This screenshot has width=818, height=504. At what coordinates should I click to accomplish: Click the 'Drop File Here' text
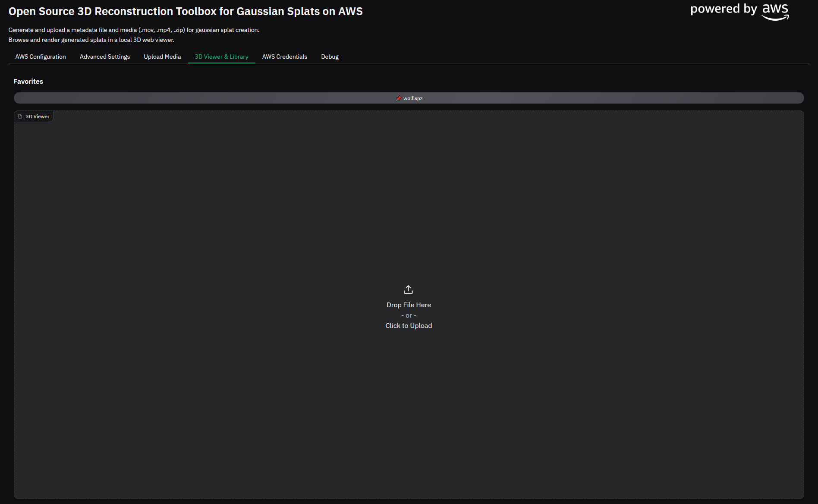pyautogui.click(x=409, y=305)
